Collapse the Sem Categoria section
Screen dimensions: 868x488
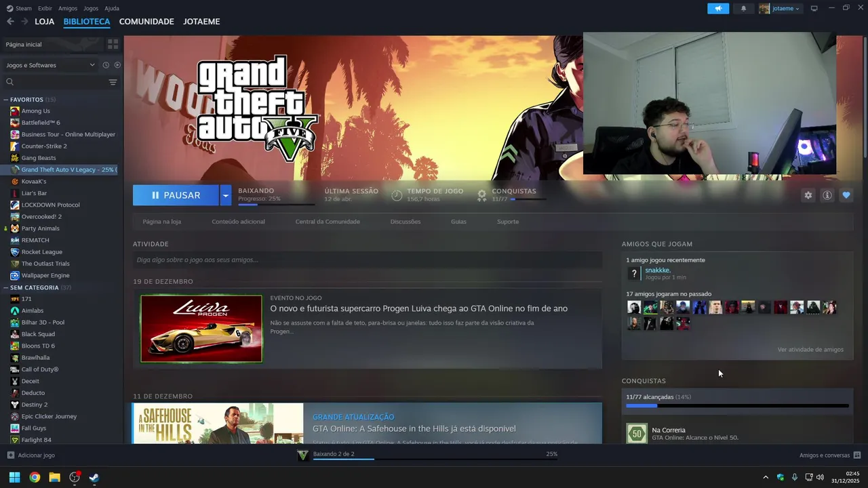[x=6, y=288]
